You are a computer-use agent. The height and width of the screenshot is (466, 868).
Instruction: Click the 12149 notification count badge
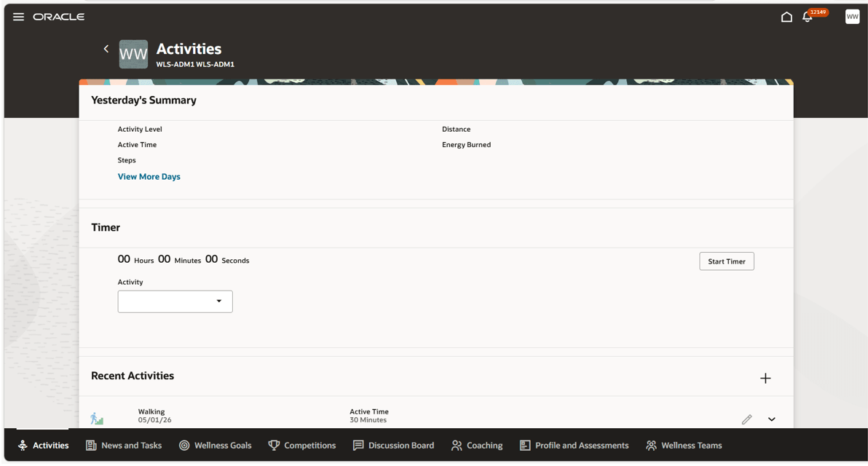pyautogui.click(x=818, y=12)
